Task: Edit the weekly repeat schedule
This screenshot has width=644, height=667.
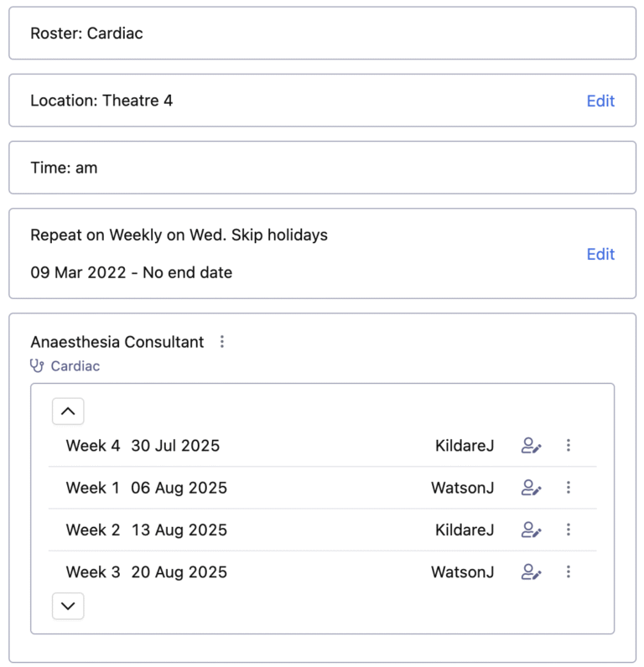Action: tap(600, 254)
